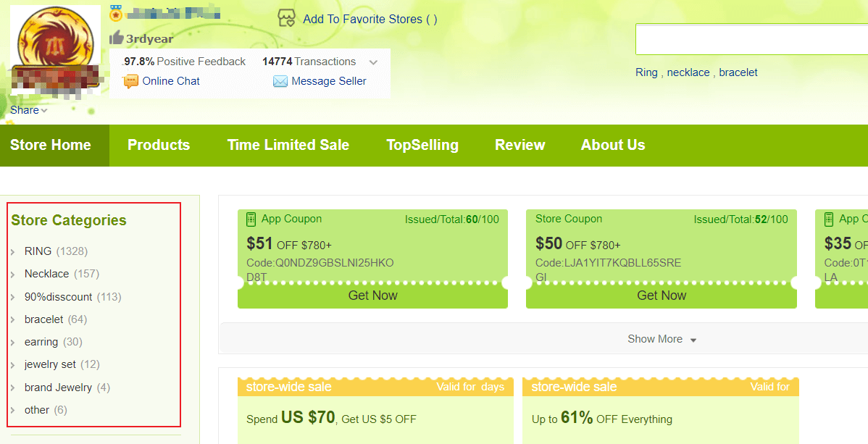Get Now the $50 Store Coupon

662,296
